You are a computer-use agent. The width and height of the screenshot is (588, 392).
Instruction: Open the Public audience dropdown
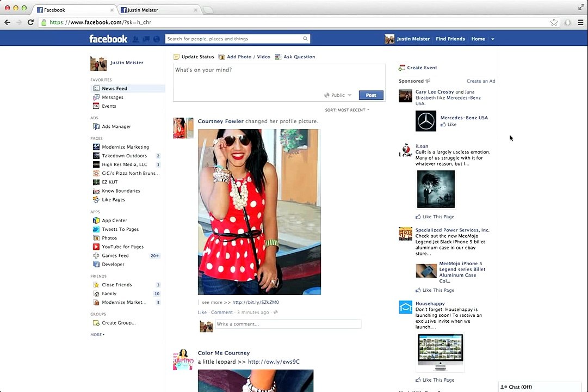click(x=338, y=95)
